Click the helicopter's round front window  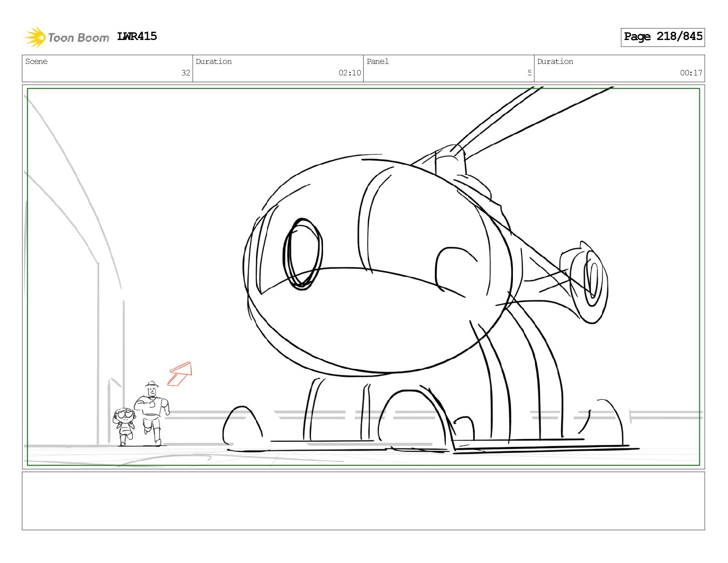tap(303, 253)
